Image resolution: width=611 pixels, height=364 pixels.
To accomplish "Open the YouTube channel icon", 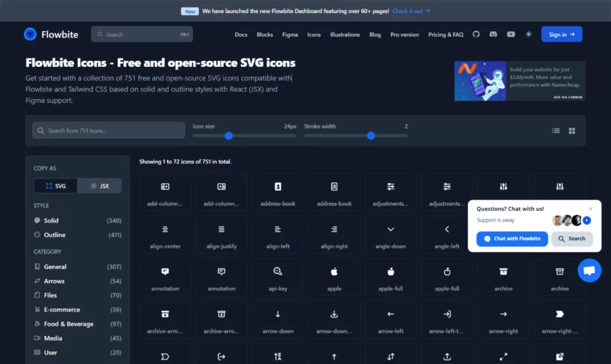I will point(511,34).
